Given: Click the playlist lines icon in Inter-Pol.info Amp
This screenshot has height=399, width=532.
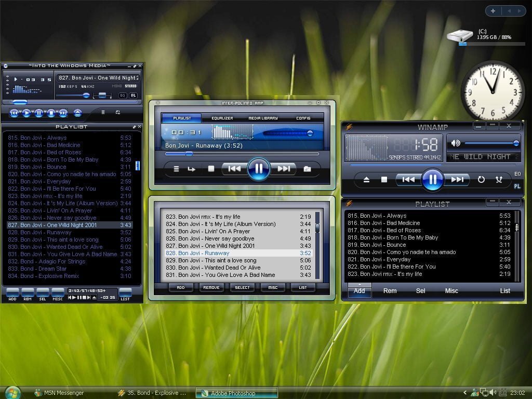Looking at the screenshot, I should coord(176,169).
